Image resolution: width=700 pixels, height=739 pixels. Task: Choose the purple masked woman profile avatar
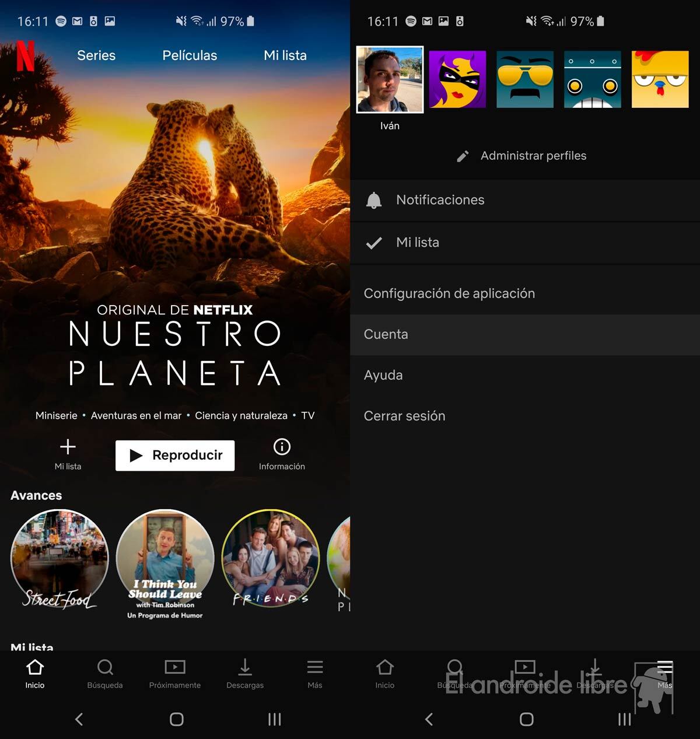457,80
